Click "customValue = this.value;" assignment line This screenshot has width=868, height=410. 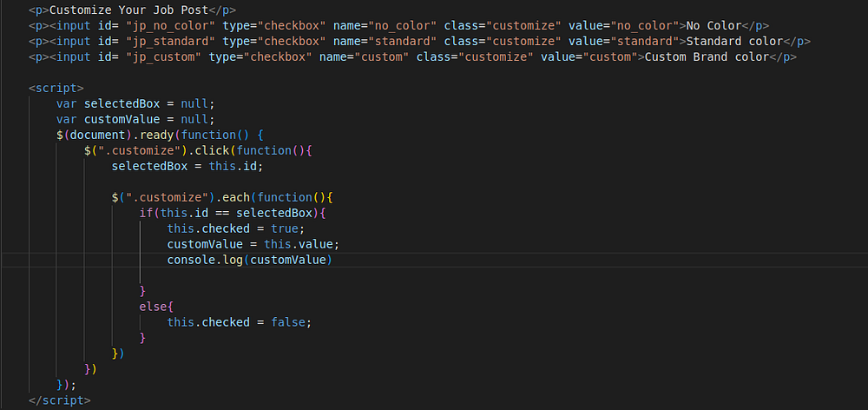click(x=253, y=244)
